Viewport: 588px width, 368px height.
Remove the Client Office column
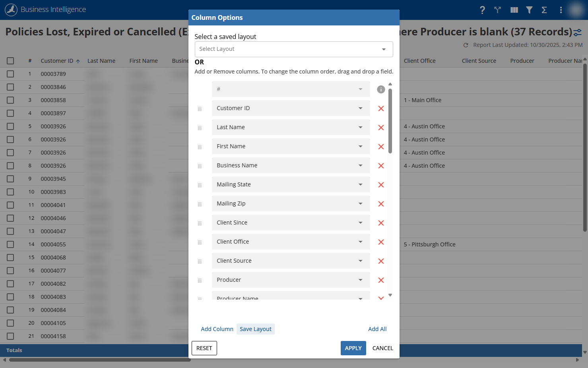pos(381,242)
